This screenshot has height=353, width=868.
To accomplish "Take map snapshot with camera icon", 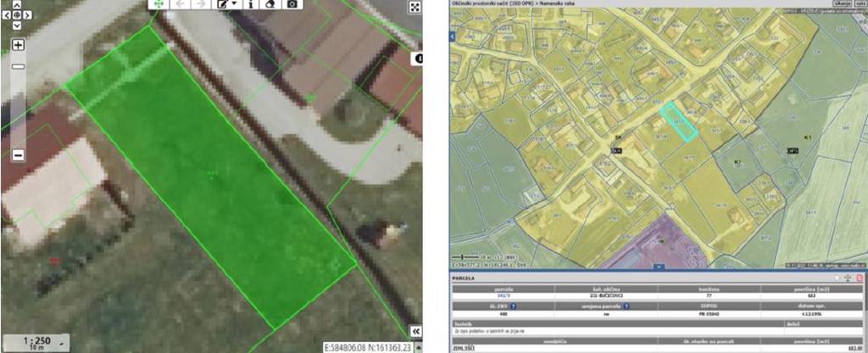I will (292, 4).
